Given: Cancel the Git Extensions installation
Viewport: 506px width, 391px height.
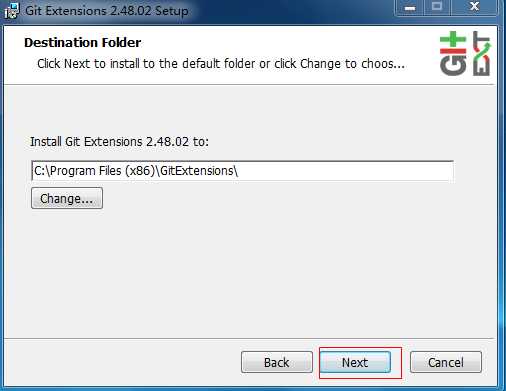Looking at the screenshot, I should [x=446, y=362].
